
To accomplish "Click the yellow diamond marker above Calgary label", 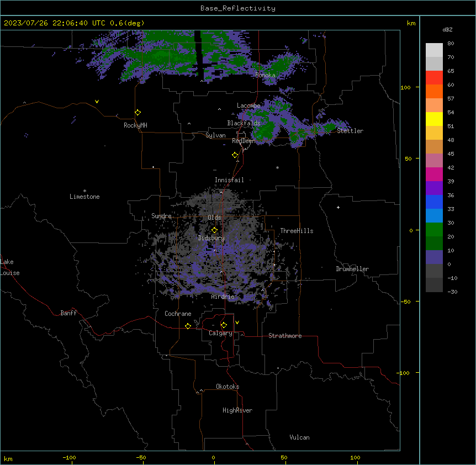I will coord(224,325).
